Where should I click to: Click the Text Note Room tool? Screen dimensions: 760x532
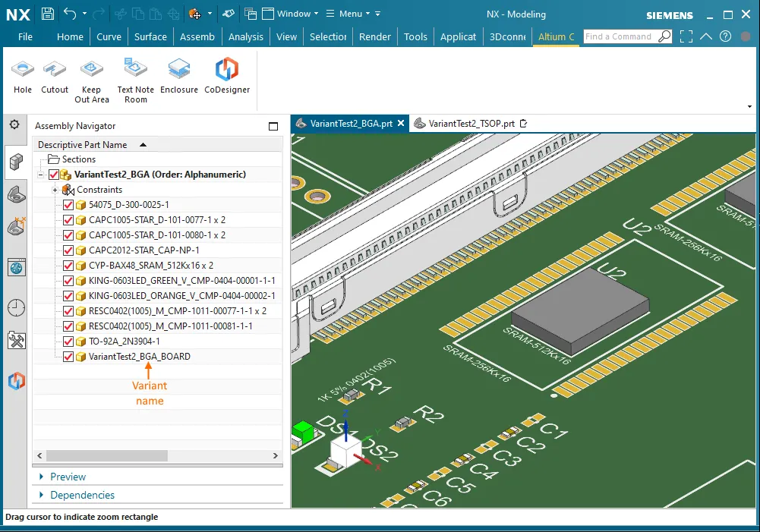(136, 81)
